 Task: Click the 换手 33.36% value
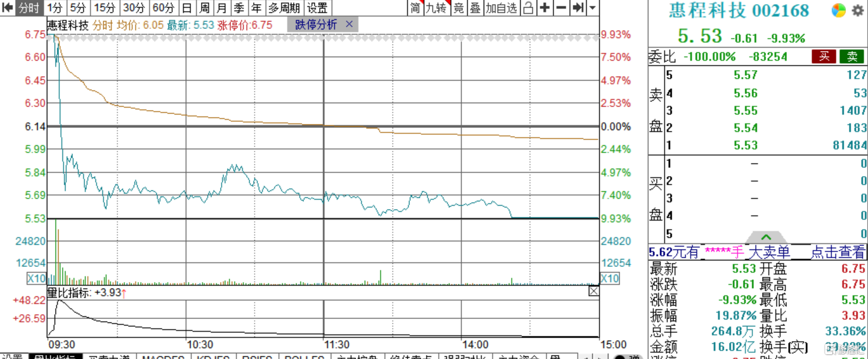click(x=845, y=332)
